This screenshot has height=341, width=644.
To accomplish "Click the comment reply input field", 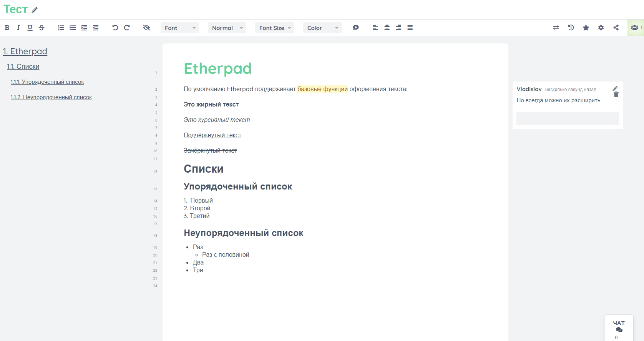I will tap(568, 119).
